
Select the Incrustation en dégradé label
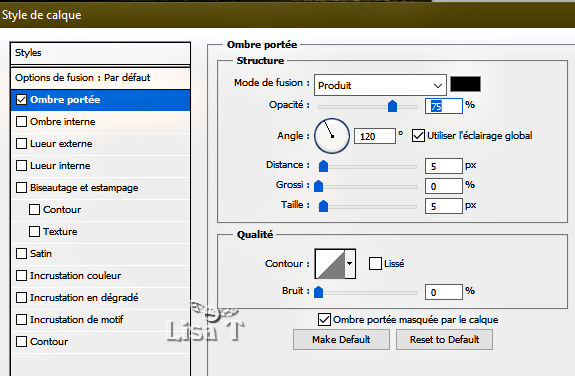click(x=84, y=298)
